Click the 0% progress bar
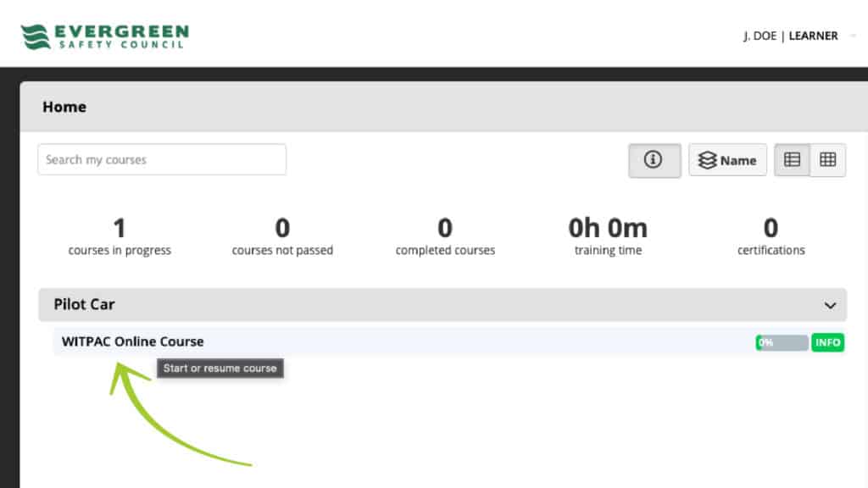The image size is (868, 488). click(782, 342)
